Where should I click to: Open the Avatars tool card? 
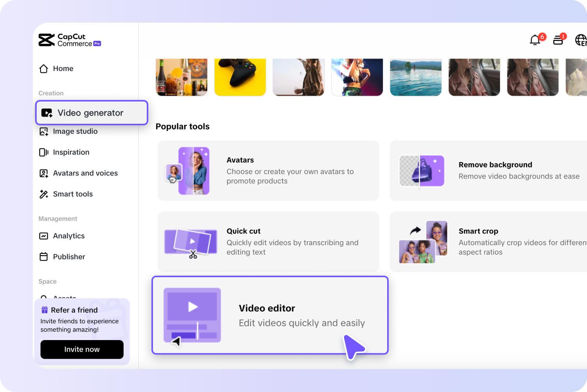tap(268, 171)
